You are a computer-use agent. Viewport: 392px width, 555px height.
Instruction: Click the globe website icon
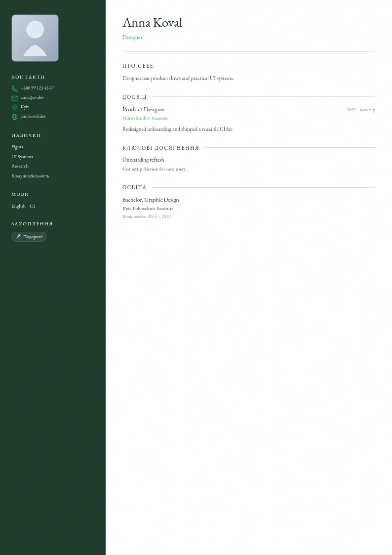click(x=14, y=117)
